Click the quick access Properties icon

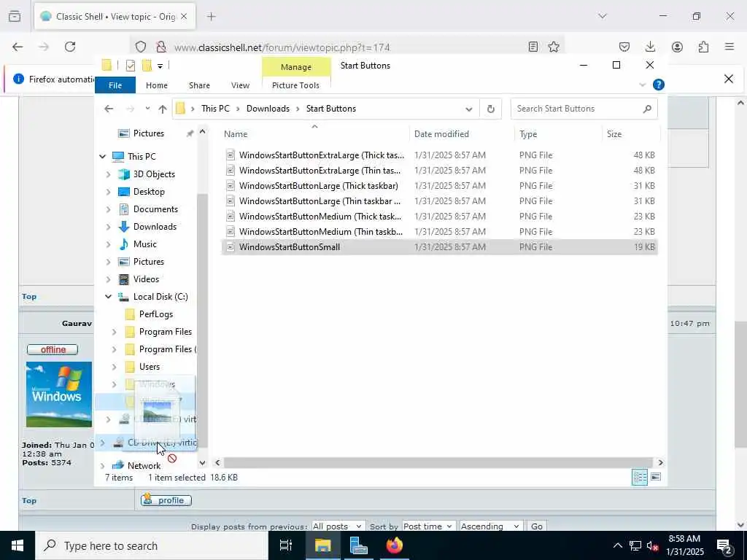coord(130,66)
